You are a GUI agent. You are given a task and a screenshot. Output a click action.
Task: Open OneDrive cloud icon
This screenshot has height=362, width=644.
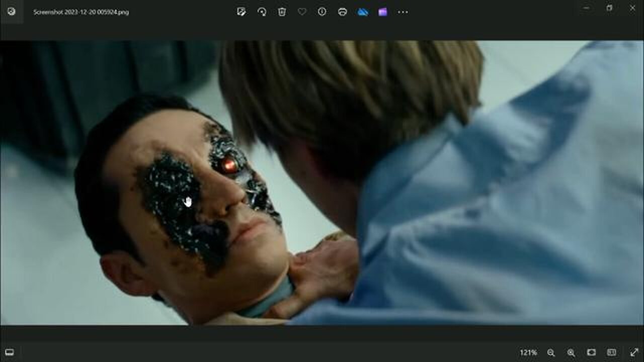pyautogui.click(x=363, y=12)
